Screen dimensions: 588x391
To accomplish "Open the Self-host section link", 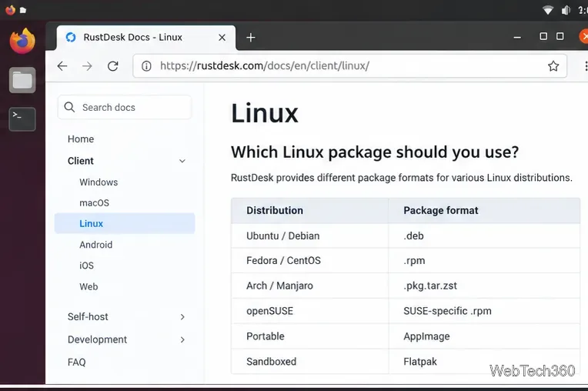I will (x=88, y=317).
